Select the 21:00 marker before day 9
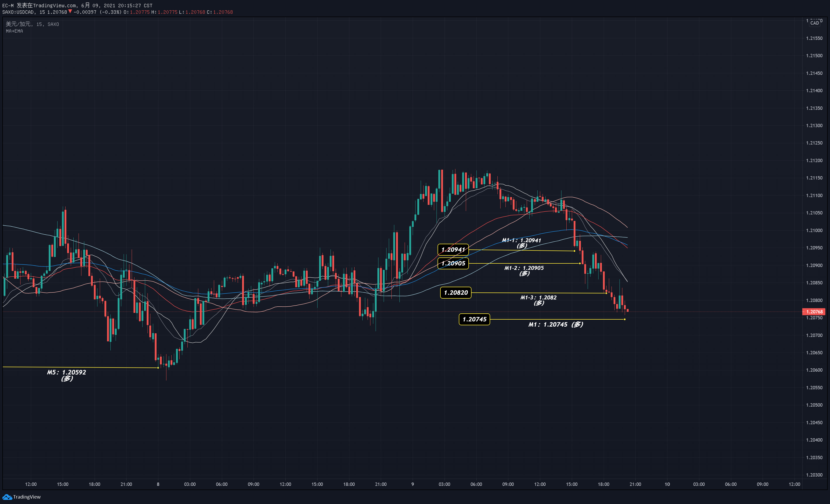 381,484
